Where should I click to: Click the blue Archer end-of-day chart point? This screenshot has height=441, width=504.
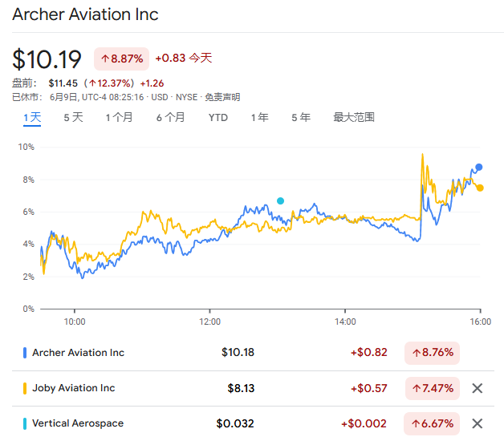pos(479,167)
